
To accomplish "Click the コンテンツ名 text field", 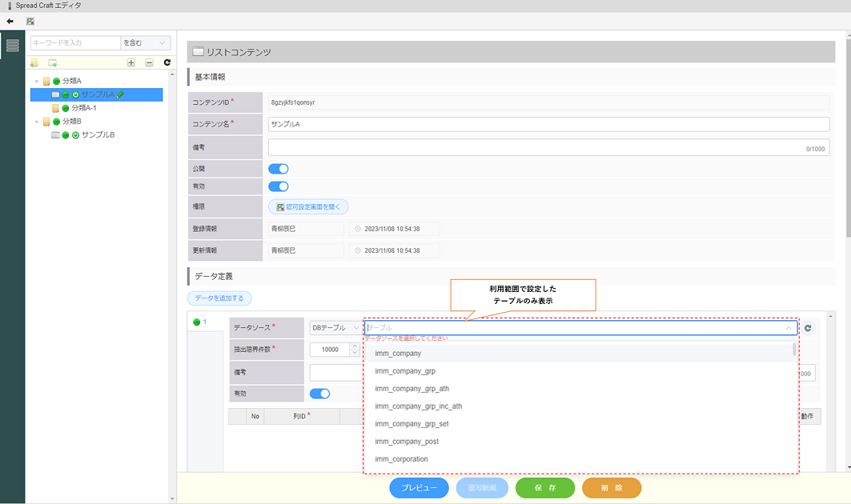I will point(548,124).
